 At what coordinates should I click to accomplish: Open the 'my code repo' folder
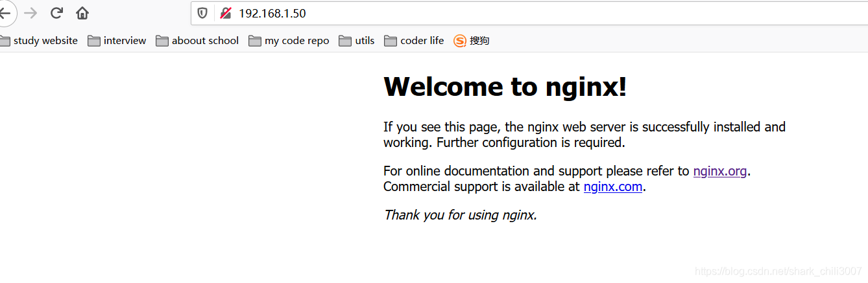289,41
